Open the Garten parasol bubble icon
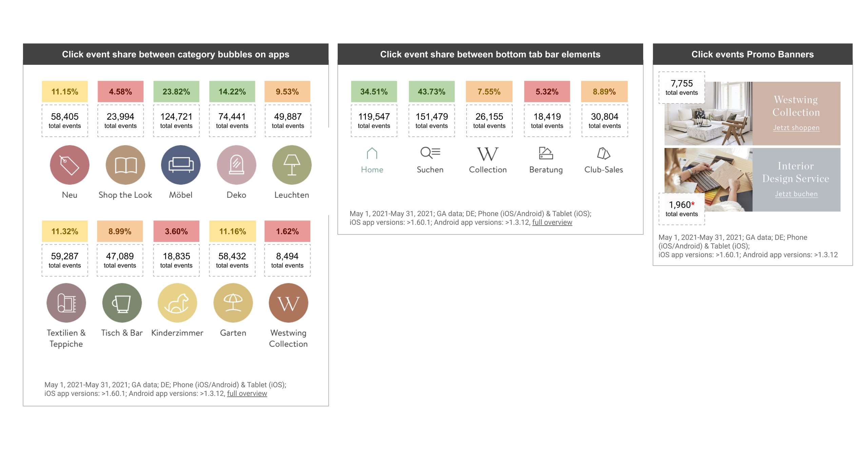Viewport: 868px width, 458px height. [233, 303]
